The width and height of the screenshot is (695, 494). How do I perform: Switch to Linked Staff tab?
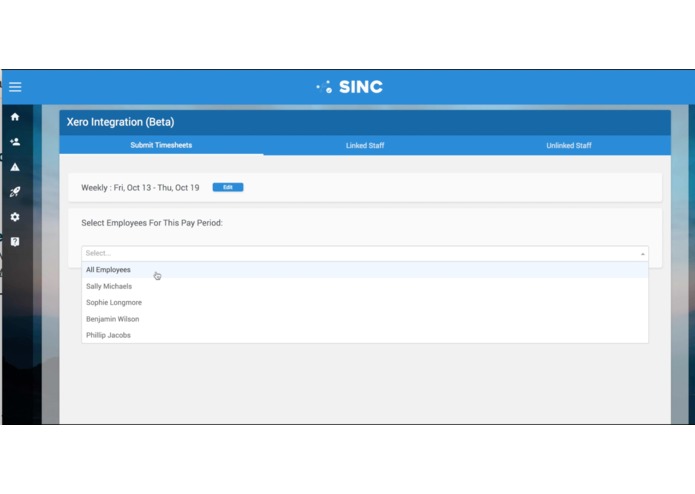click(365, 145)
